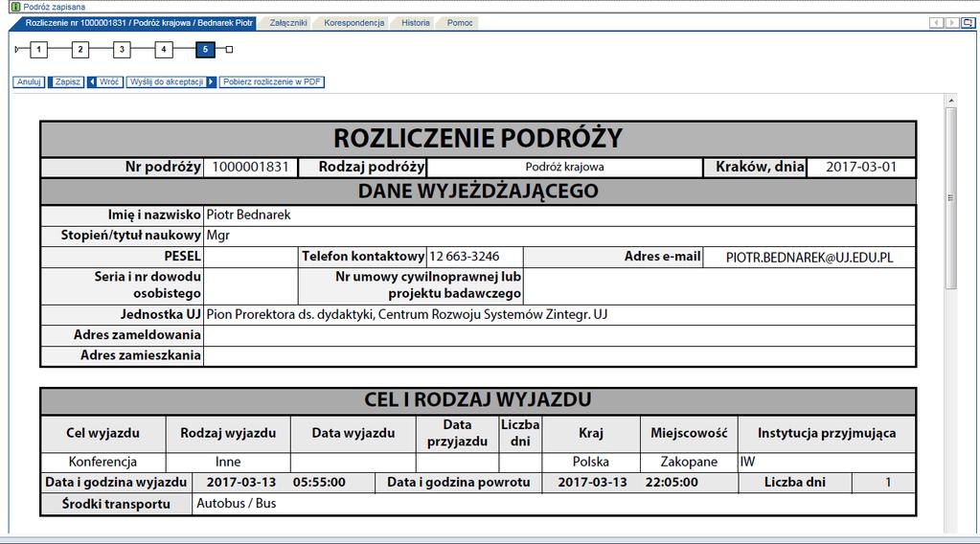The height and width of the screenshot is (544, 980).
Task: Go to wizard step 1
Action: coord(38,50)
